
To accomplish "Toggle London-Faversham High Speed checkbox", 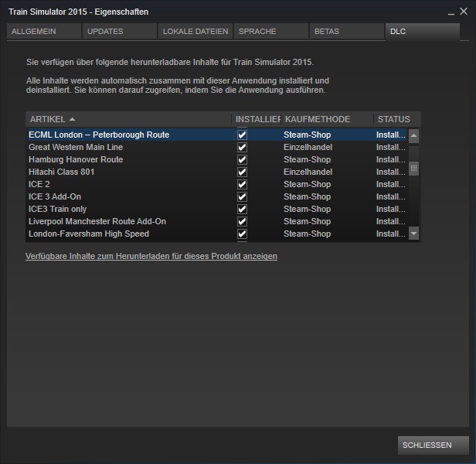I will tap(242, 234).
